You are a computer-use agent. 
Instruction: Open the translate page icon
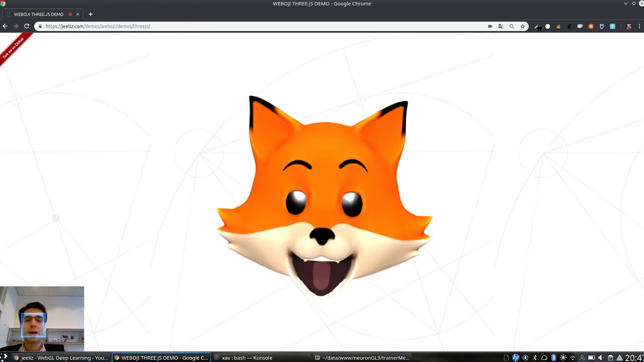501,26
